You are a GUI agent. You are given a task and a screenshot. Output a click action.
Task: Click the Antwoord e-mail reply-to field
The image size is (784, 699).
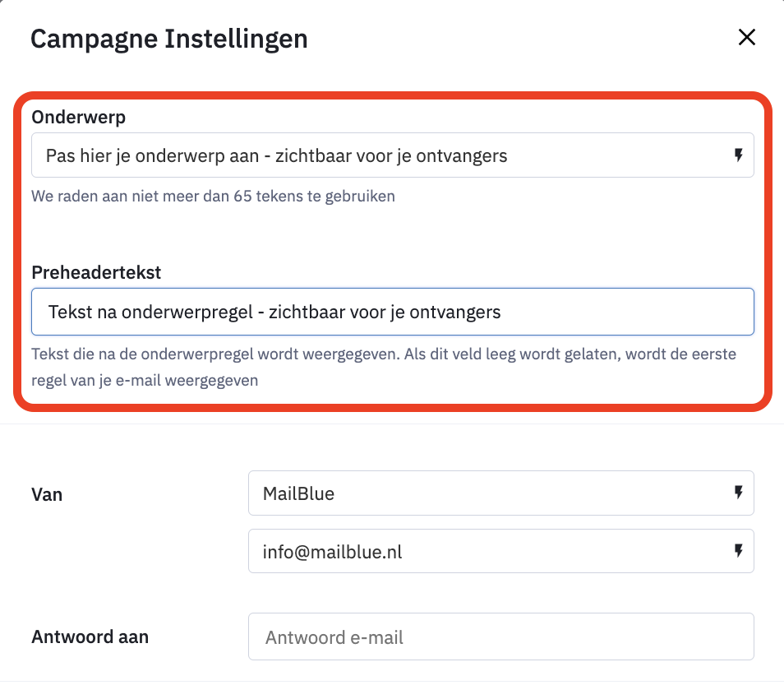[501, 637]
